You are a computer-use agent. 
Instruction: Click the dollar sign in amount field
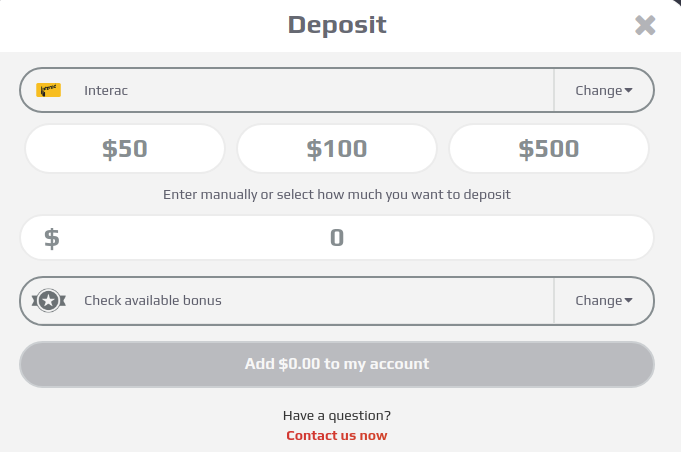pos(52,238)
